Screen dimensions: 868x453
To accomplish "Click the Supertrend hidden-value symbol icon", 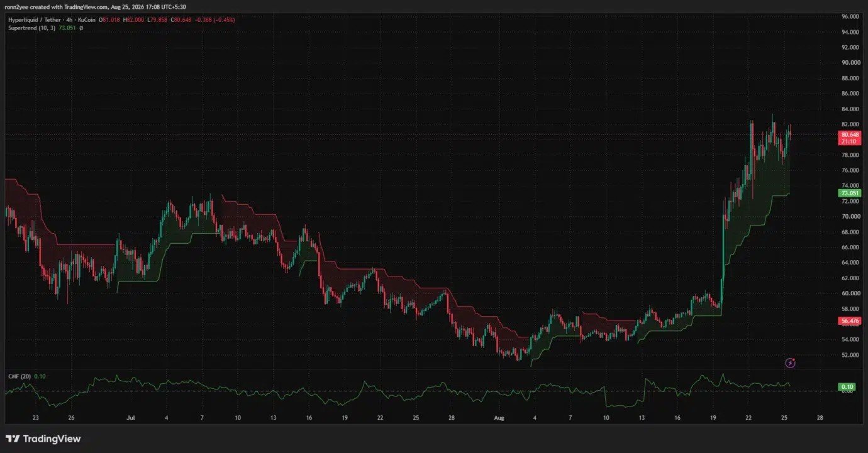I will click(81, 28).
